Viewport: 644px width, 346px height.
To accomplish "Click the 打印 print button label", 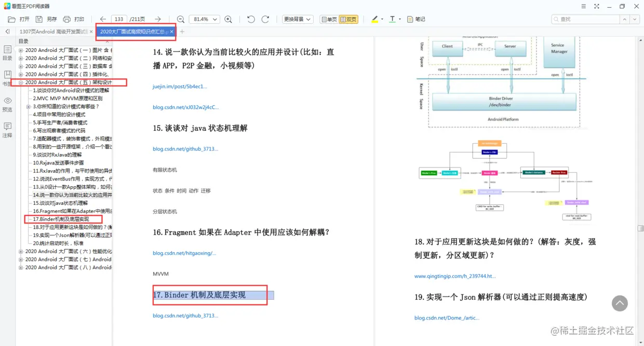I will [79, 19].
